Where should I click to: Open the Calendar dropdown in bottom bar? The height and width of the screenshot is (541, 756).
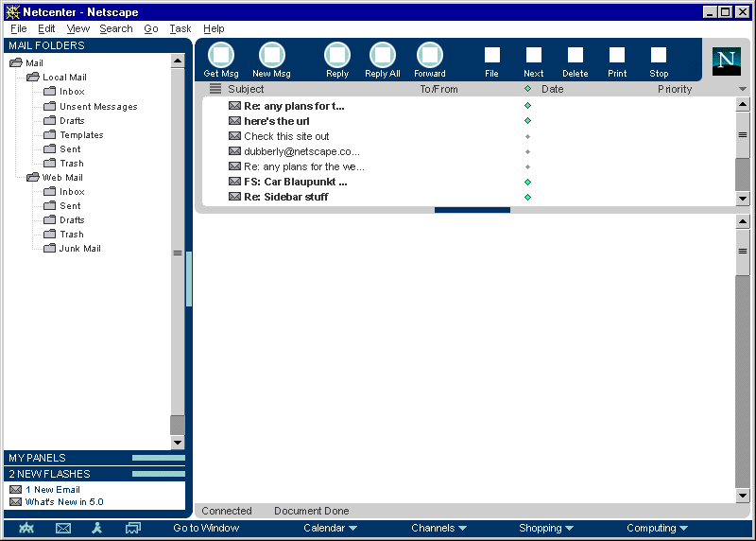[330, 528]
